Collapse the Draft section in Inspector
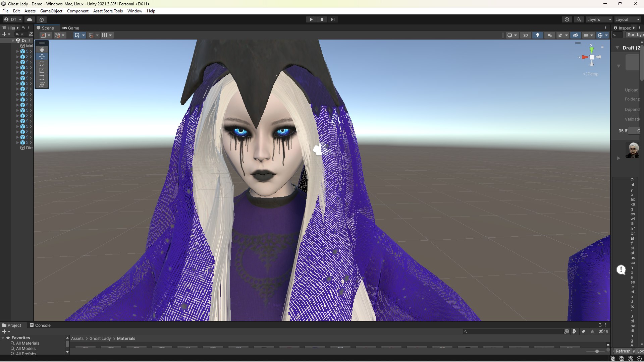Screen dimensions: 644x362 point(617,48)
